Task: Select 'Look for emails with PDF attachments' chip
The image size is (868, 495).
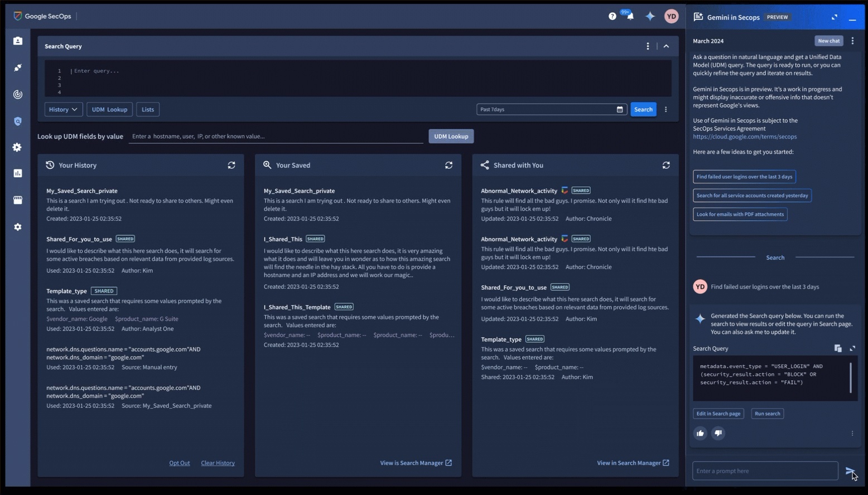Action: (740, 214)
